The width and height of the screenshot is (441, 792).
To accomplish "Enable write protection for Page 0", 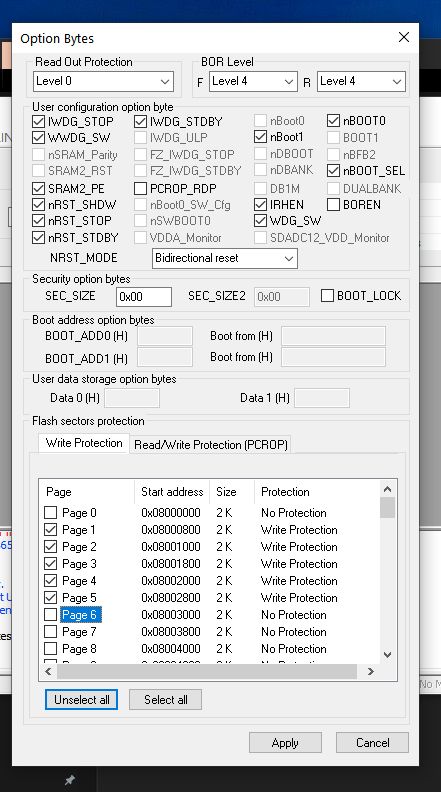I will pos(51,513).
